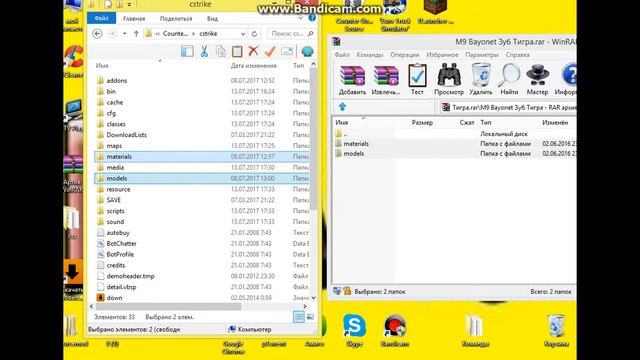Open Вид ribbon tab
The height and width of the screenshot is (360, 640).
(212, 18)
